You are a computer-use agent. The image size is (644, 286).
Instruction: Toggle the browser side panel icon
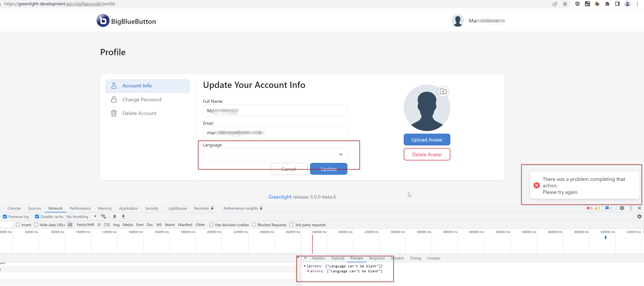pyautogui.click(x=617, y=4)
